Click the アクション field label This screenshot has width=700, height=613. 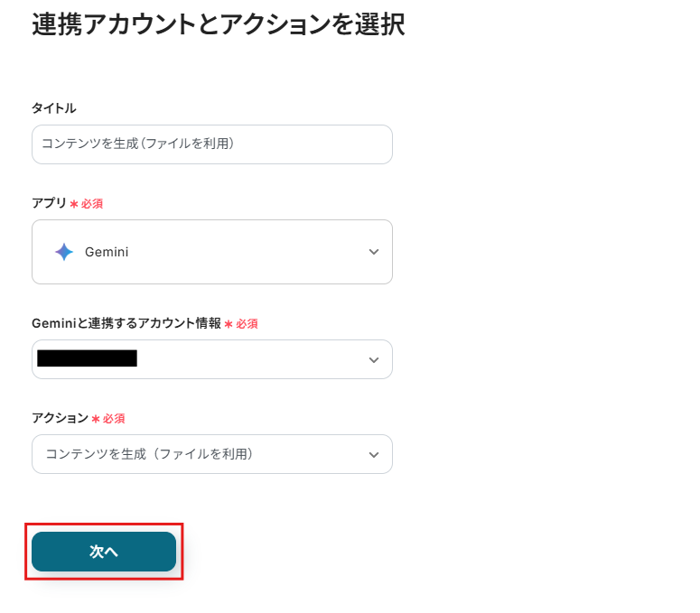tap(60, 418)
